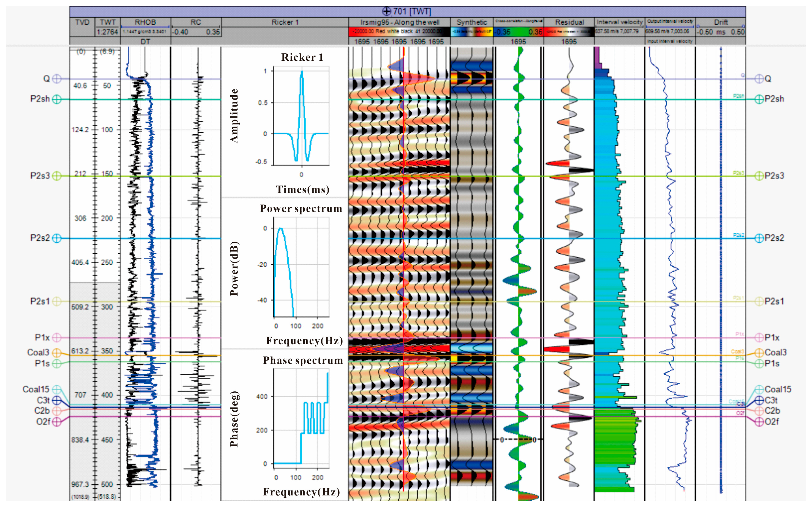This screenshot has height=506, width=812.
Task: Select the Synthetic track header
Action: pyautogui.click(x=472, y=22)
